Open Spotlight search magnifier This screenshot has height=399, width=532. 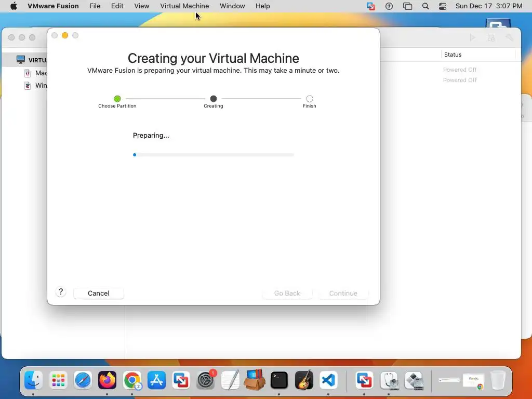coord(425,6)
